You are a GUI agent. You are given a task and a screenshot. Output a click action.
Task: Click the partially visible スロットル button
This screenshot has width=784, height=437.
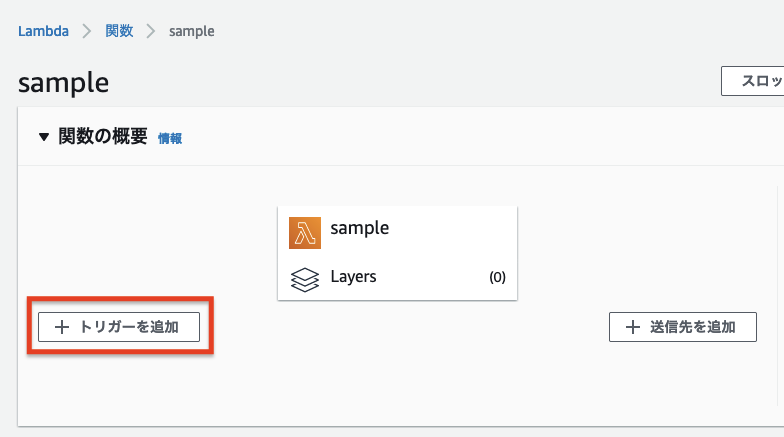click(x=754, y=82)
